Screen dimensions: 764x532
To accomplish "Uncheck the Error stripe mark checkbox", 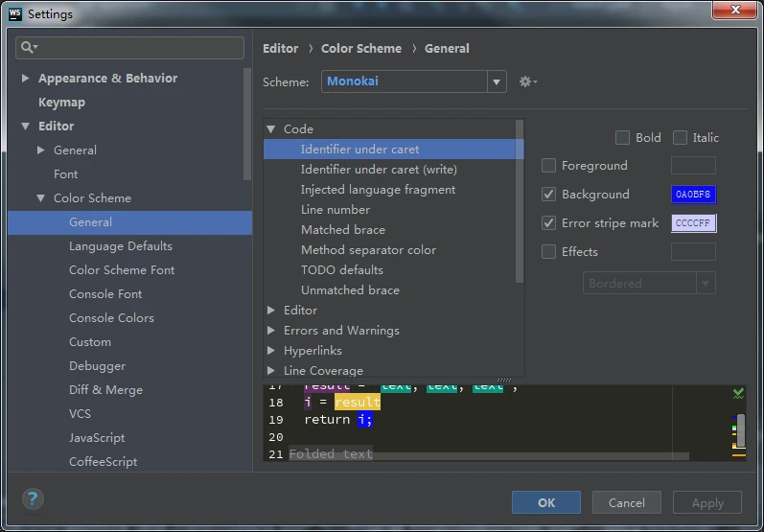I will tap(549, 223).
